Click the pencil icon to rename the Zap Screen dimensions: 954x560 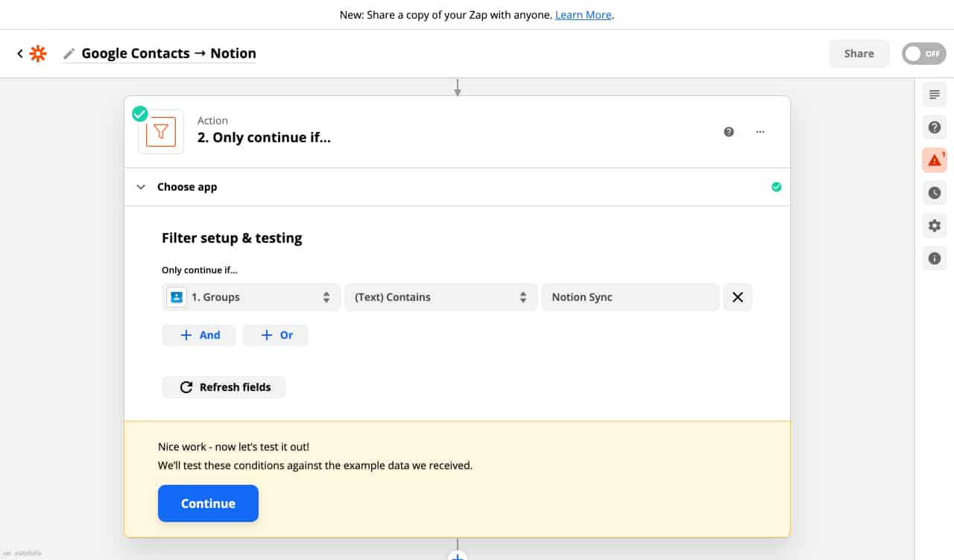coord(69,53)
